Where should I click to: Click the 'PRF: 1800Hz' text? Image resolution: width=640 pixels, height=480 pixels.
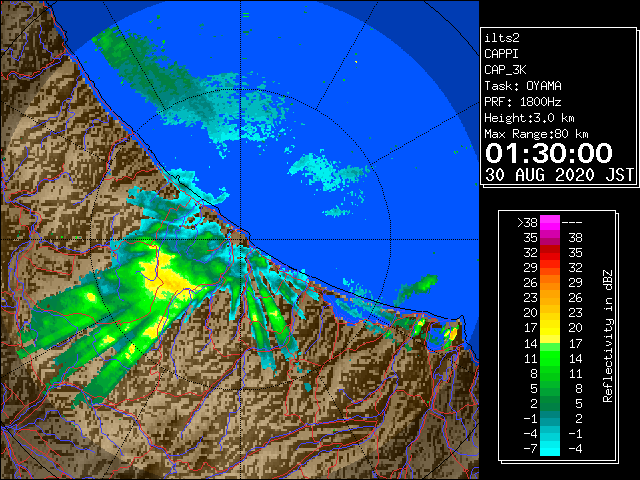[523, 102]
